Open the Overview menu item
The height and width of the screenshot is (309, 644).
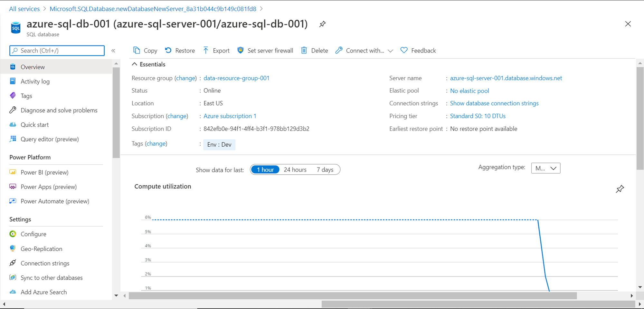[x=56, y=67]
